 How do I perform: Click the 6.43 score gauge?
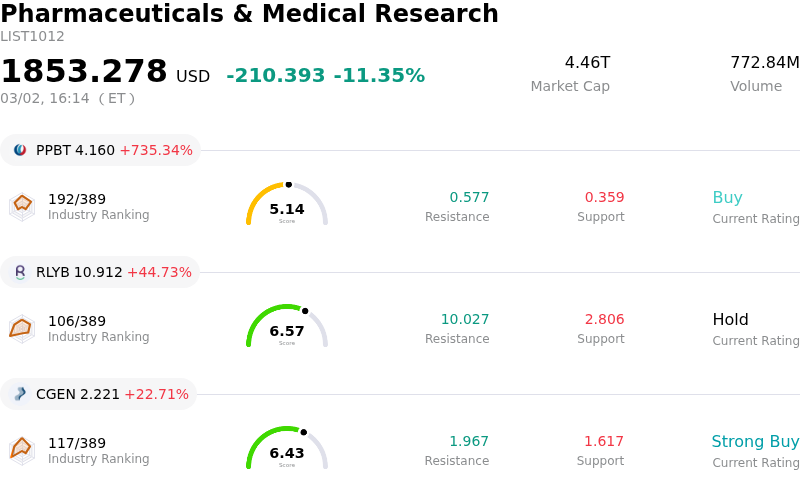[x=287, y=449]
